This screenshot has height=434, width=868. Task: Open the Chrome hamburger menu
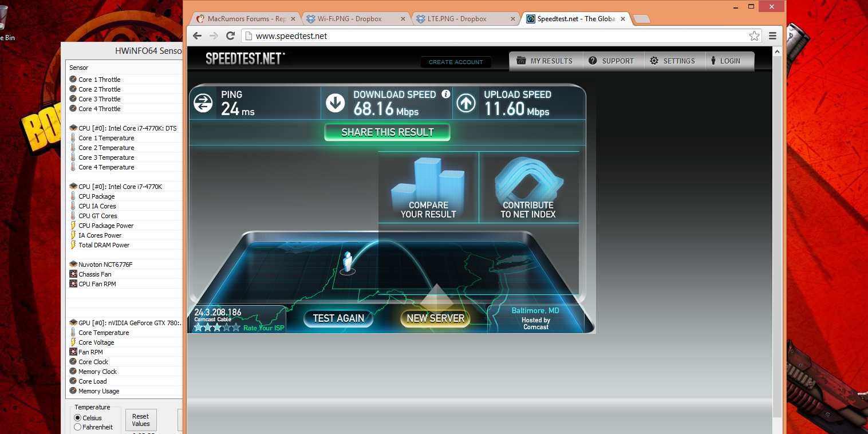pos(773,35)
